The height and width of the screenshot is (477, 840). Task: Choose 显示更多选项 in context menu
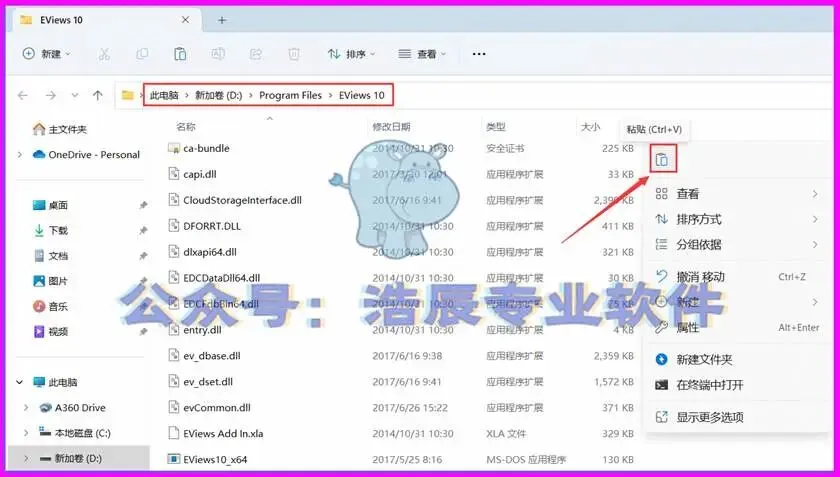[737, 417]
